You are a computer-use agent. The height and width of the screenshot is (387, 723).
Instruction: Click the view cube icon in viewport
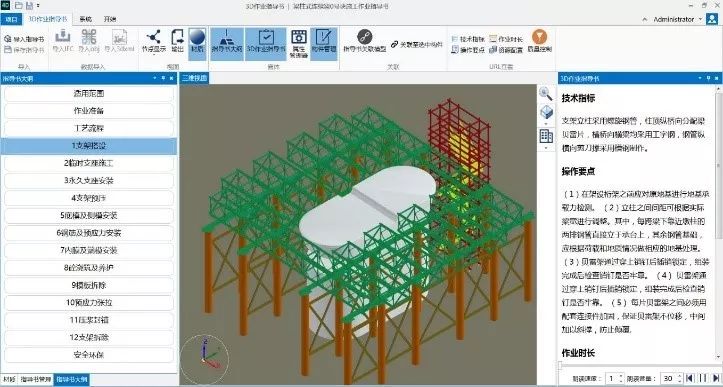[x=546, y=112]
